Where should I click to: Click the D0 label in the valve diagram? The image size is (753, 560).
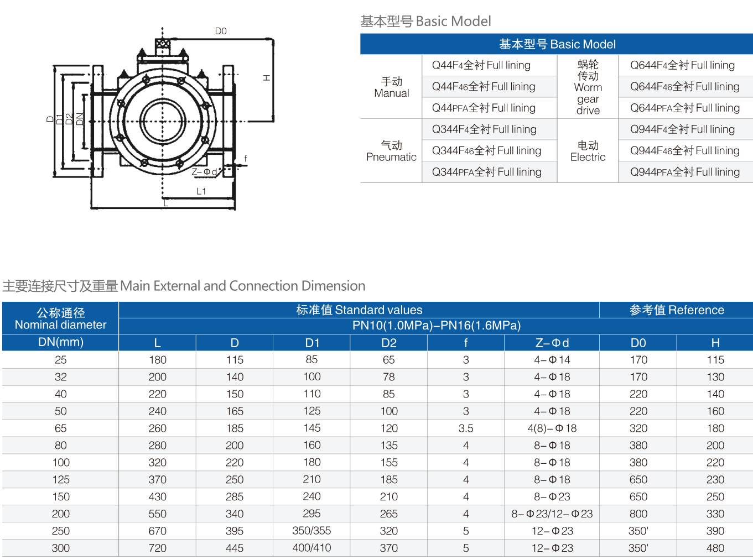(x=221, y=32)
